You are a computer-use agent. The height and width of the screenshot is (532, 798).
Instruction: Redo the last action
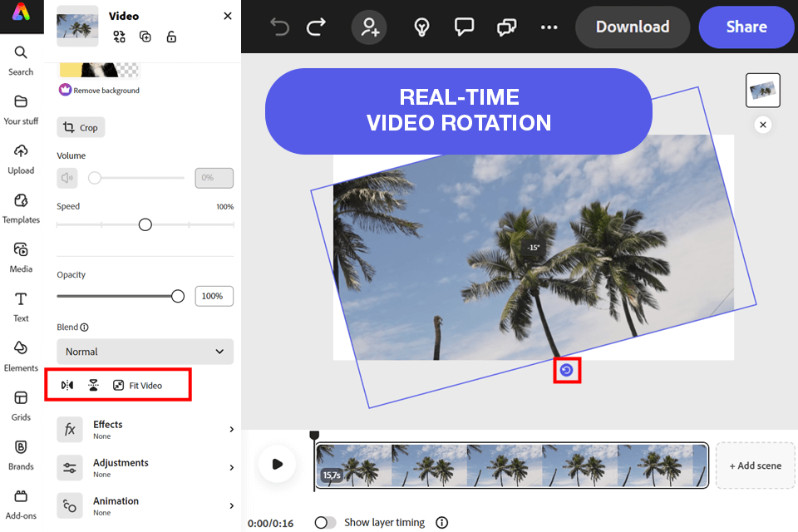coord(316,27)
